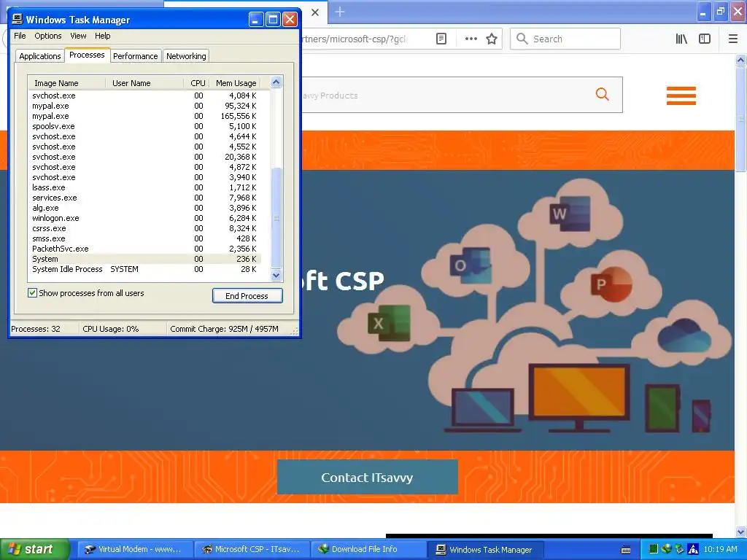The width and height of the screenshot is (747, 560).
Task: Switch to the Applications tab
Action: click(40, 56)
